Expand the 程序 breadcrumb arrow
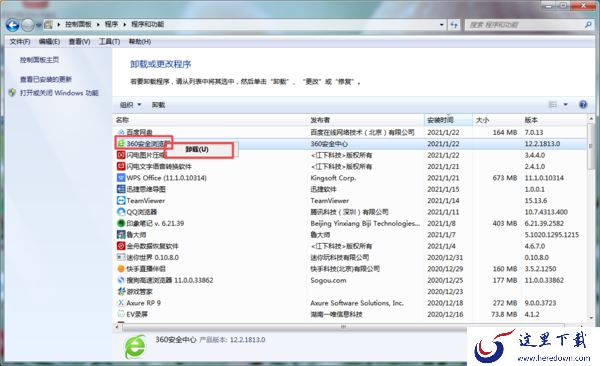Viewport: 600px width, 366px height. [124, 25]
